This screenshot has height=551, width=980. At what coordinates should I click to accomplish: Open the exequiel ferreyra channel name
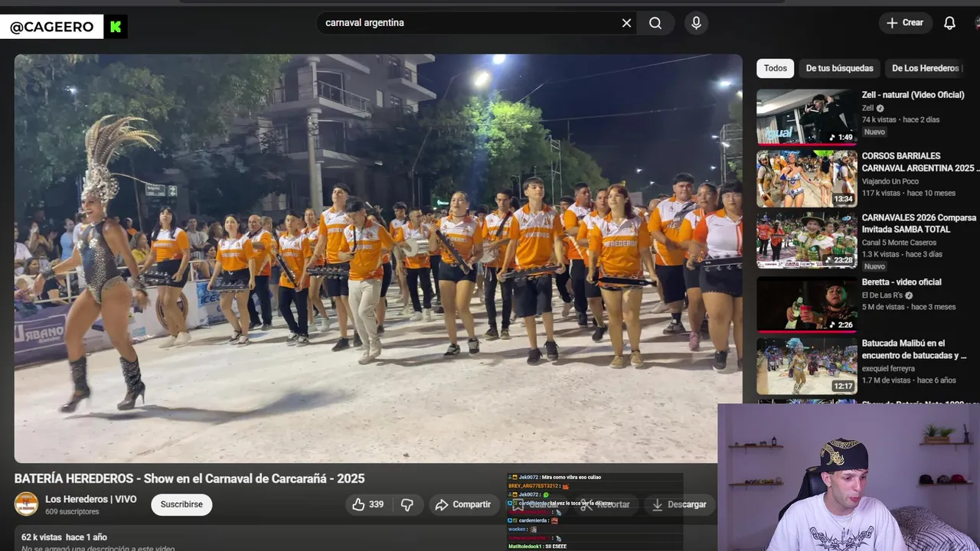[x=888, y=369]
